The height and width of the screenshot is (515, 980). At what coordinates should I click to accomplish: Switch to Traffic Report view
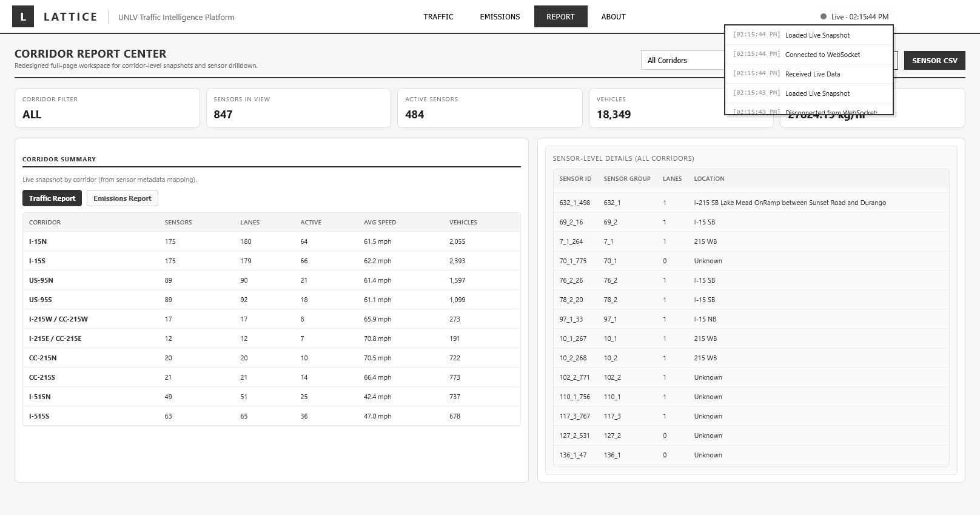coord(52,198)
